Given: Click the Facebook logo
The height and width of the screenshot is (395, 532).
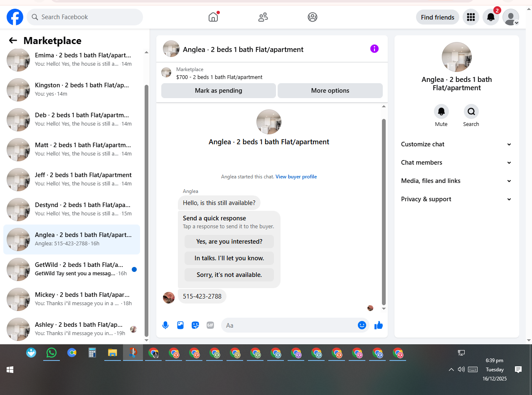Looking at the screenshot, I should click(15, 17).
